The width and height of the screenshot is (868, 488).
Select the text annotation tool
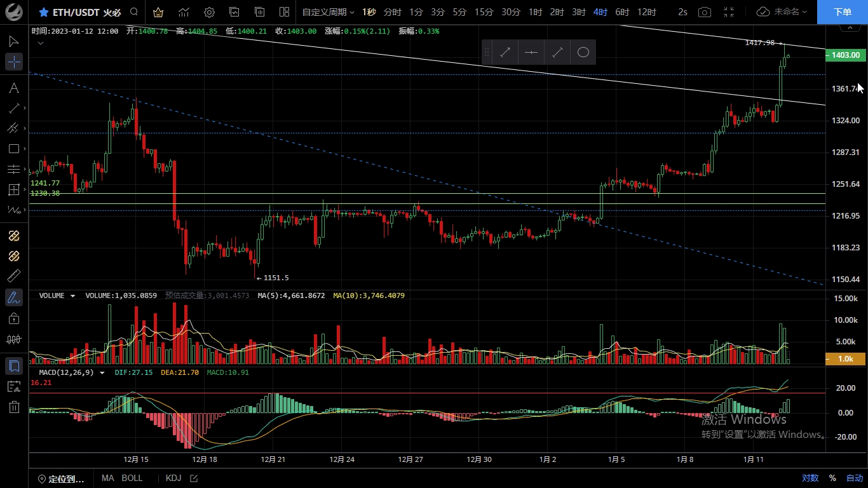(14, 88)
